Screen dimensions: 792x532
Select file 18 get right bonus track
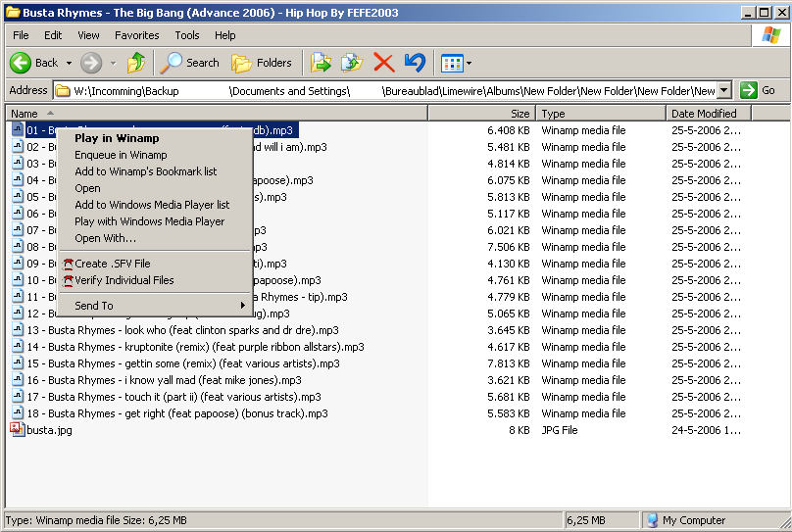coord(177,413)
